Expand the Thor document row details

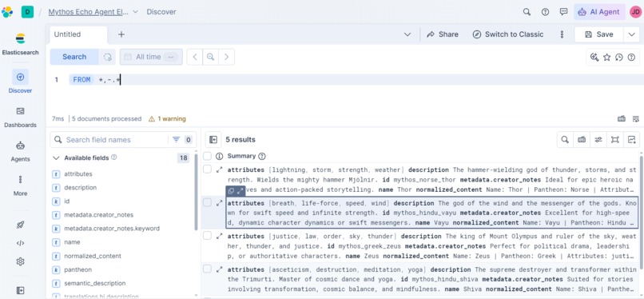pyautogui.click(x=219, y=169)
